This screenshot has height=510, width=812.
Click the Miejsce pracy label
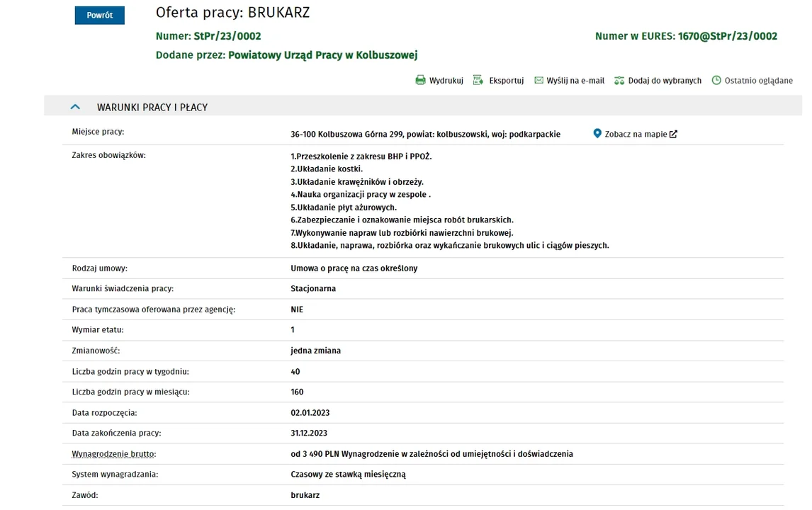tap(98, 132)
